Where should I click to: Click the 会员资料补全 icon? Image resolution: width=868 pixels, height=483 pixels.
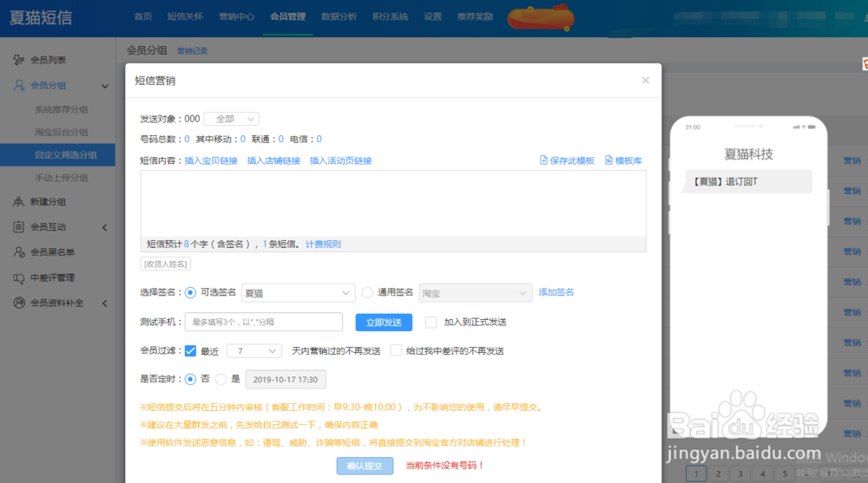click(19, 303)
